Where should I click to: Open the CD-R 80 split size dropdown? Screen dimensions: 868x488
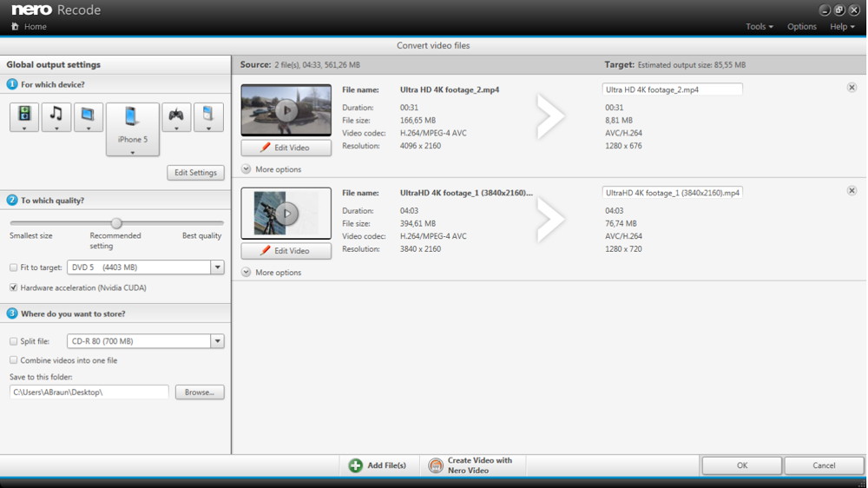pyautogui.click(x=218, y=341)
